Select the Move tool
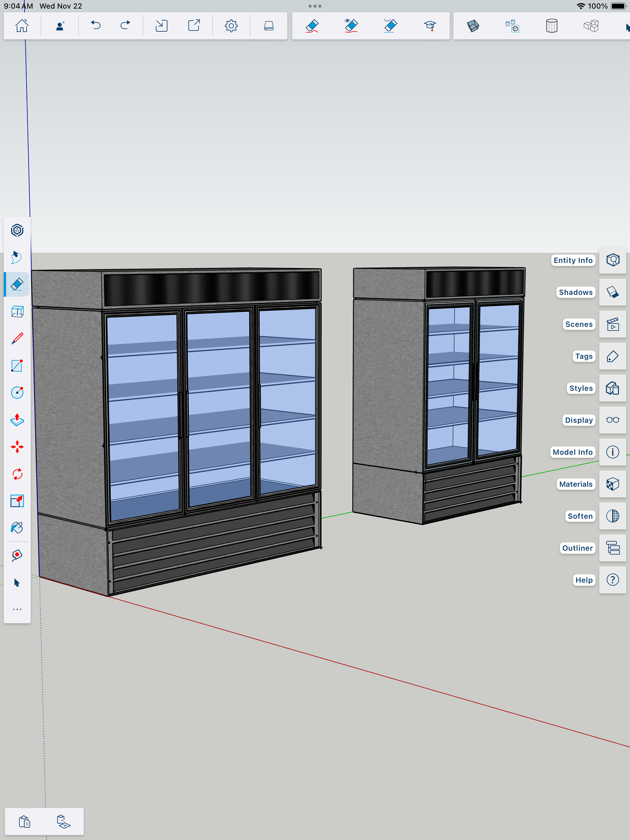The width and height of the screenshot is (630, 840). 17,447
